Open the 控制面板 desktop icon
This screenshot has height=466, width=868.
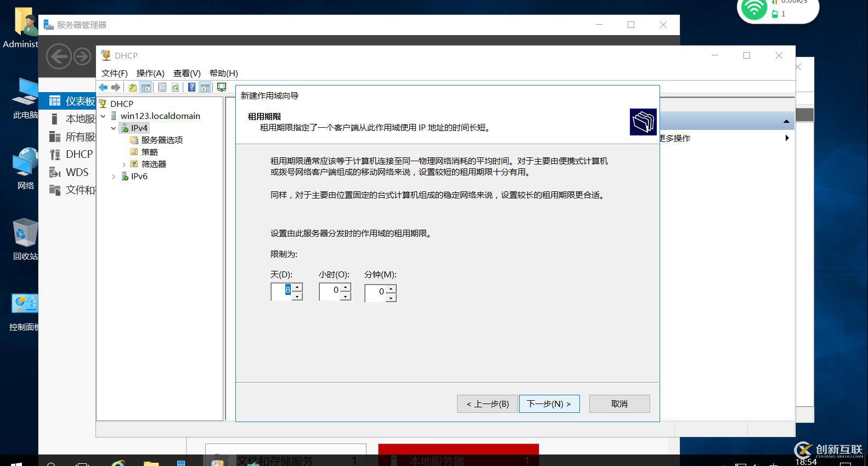[x=25, y=312]
